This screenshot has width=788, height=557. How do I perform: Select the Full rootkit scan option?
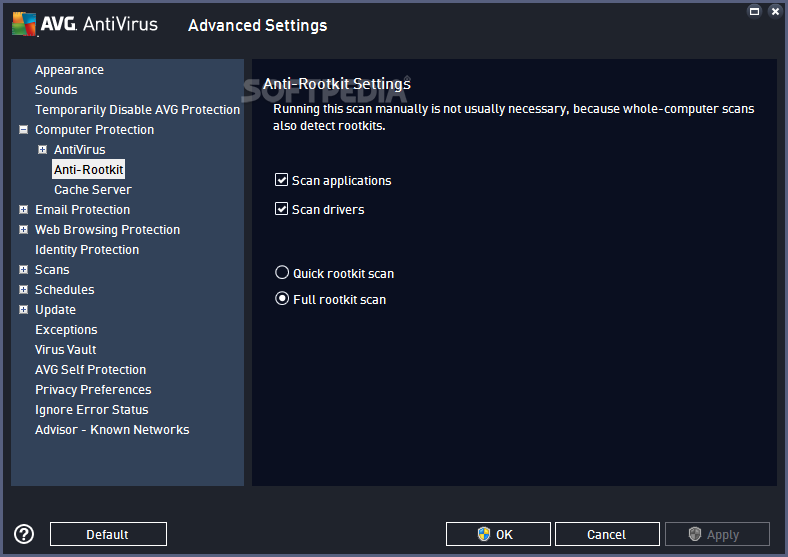(282, 299)
